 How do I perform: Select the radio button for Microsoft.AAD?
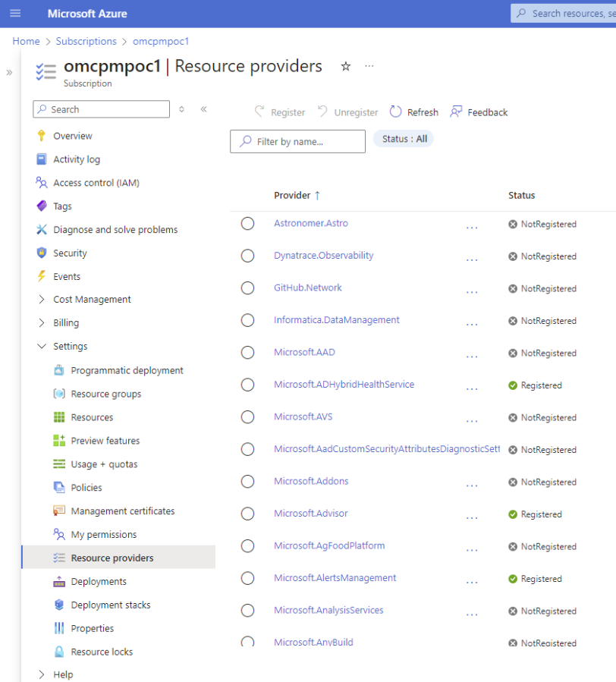coord(247,352)
